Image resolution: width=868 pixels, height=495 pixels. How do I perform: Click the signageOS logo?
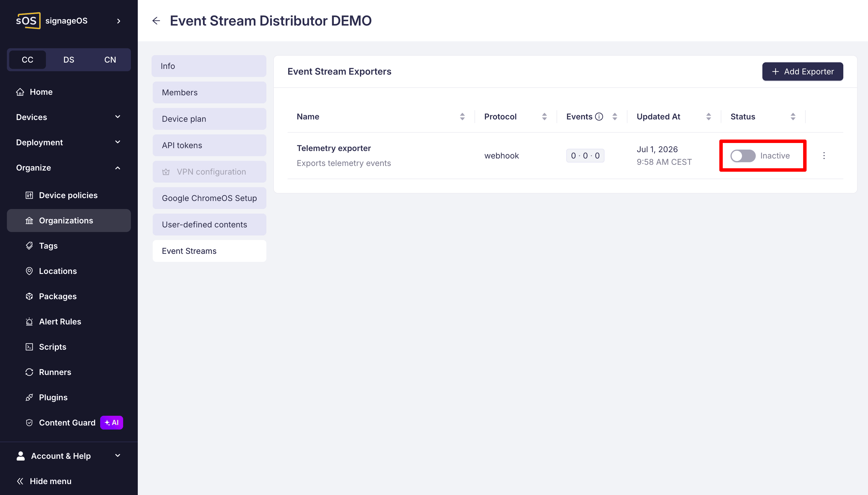pyautogui.click(x=28, y=21)
